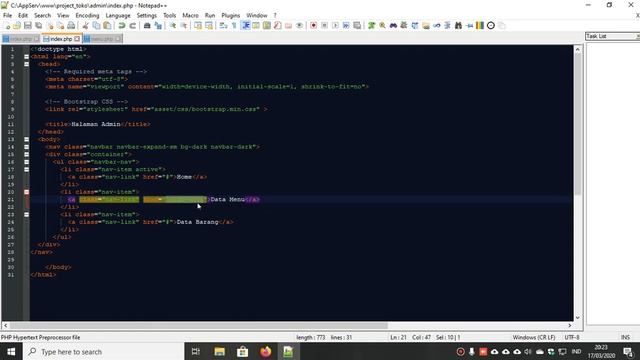Image resolution: width=640 pixels, height=360 pixels.
Task: Collapse the container div fold at line 15
Action: click(x=27, y=154)
